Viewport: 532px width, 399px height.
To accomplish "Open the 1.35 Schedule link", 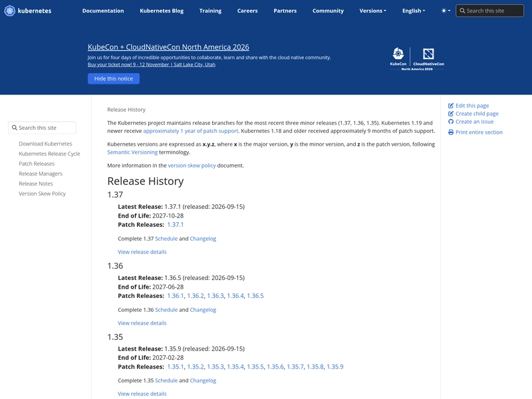I will click(166, 380).
